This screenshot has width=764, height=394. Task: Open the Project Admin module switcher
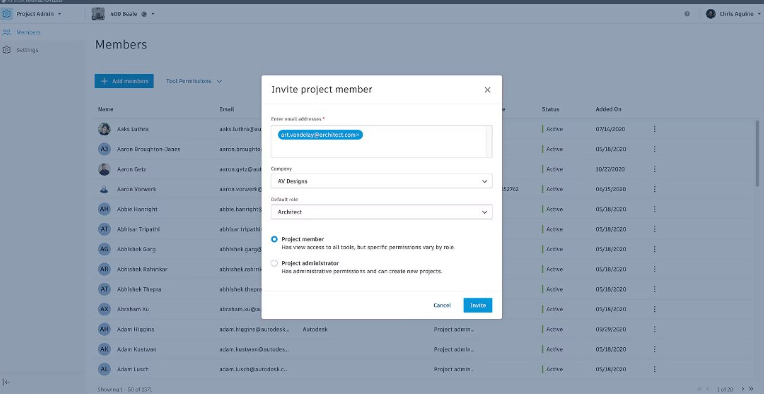[x=38, y=14]
